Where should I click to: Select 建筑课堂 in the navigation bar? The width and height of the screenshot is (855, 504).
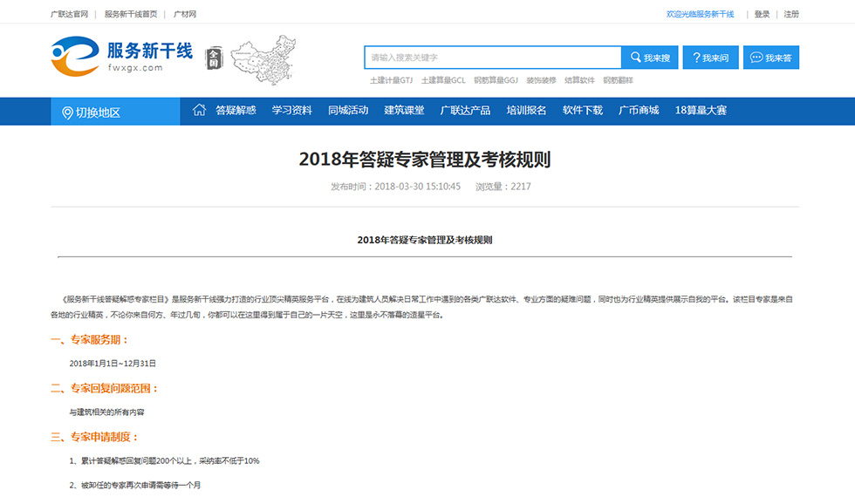click(x=404, y=111)
